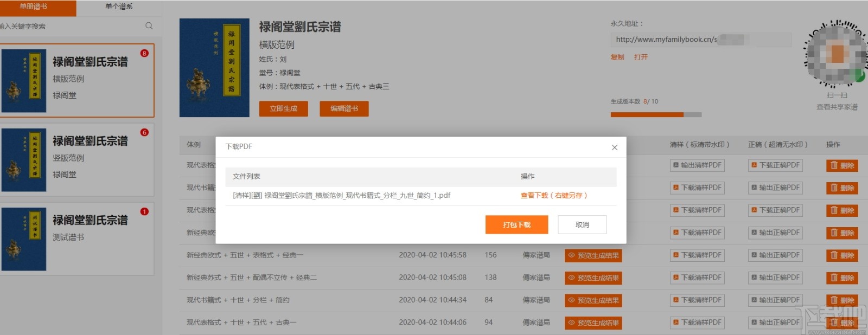The width and height of the screenshot is (868, 335).
Task: Delete the 新经典苏式 + 配偶不立传 row
Action: click(842, 278)
